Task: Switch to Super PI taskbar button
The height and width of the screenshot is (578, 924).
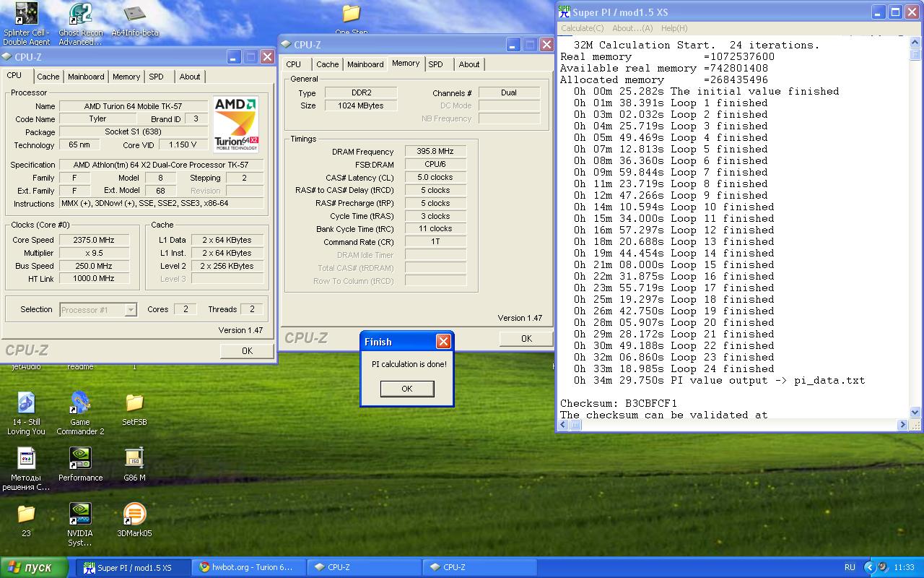Action: tap(134, 567)
